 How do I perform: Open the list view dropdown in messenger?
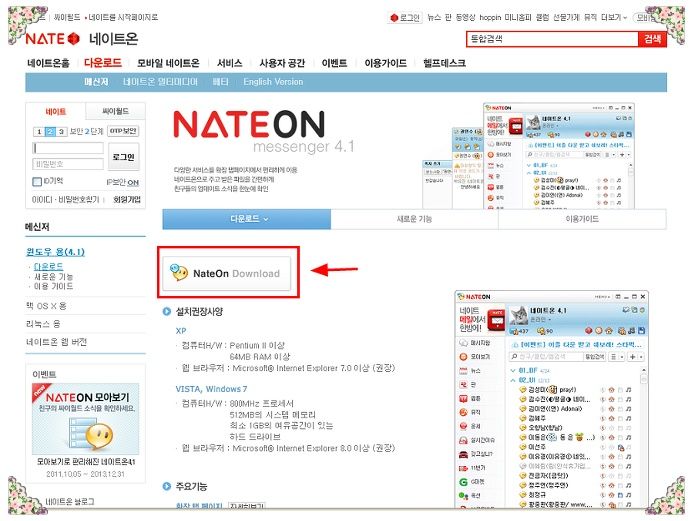617,357
